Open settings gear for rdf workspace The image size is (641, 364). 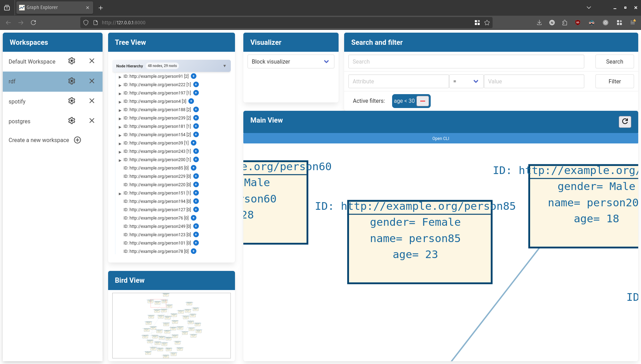point(72,81)
